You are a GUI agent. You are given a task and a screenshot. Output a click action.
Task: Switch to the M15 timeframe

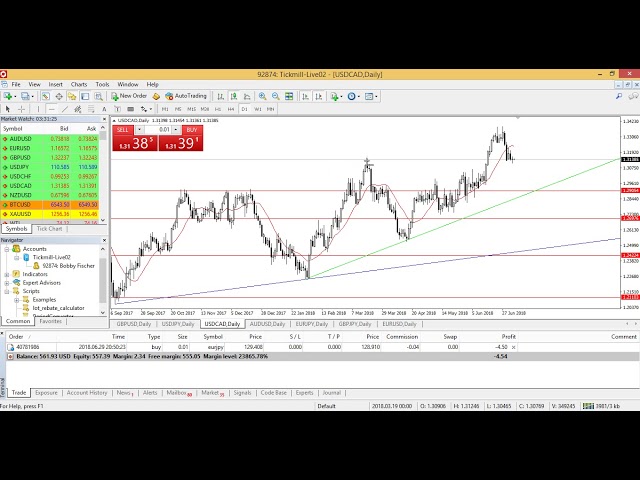click(x=191, y=108)
